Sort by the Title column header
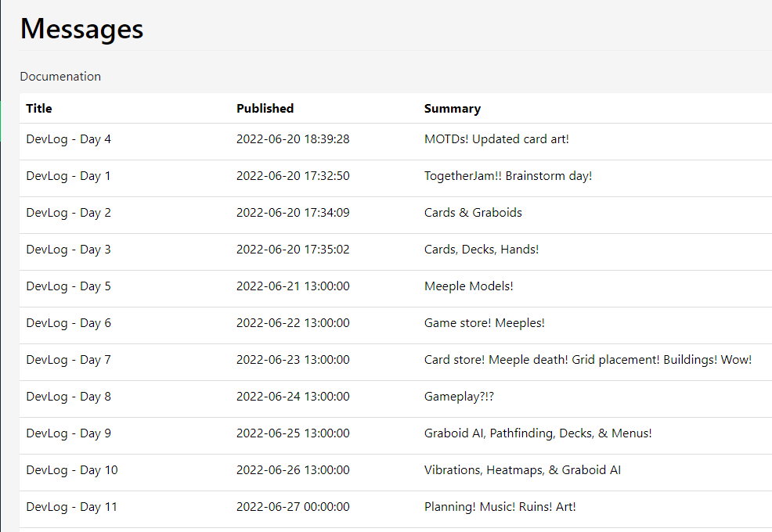 point(39,109)
